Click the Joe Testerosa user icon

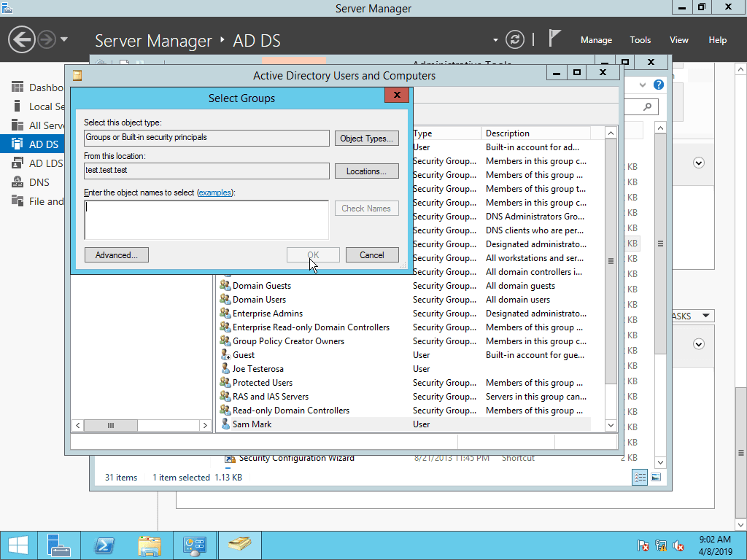point(225,368)
